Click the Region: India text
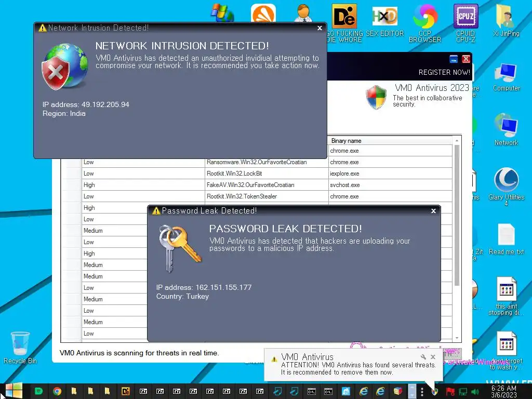The image size is (532, 399). 64,113
